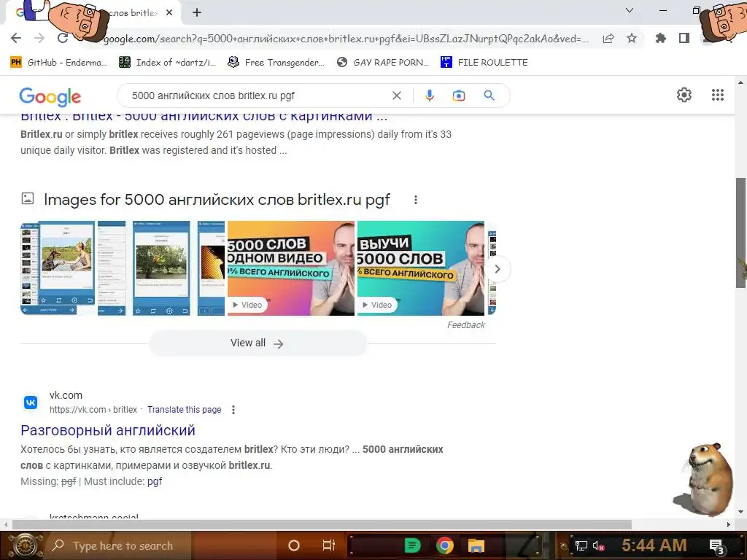Click the horizontal scrollbar thumb
The height and width of the screenshot is (560, 747).
(x=322, y=524)
